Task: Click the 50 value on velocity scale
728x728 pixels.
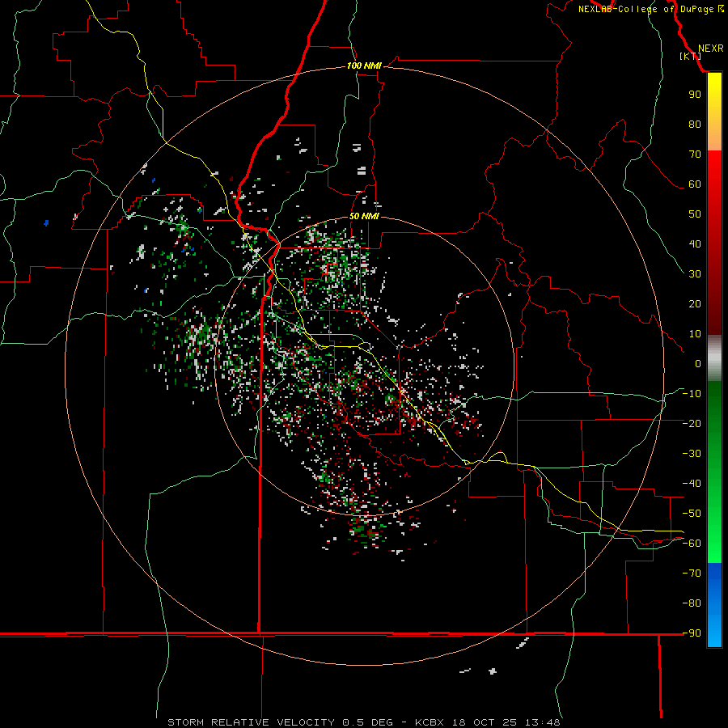Action: tap(695, 214)
